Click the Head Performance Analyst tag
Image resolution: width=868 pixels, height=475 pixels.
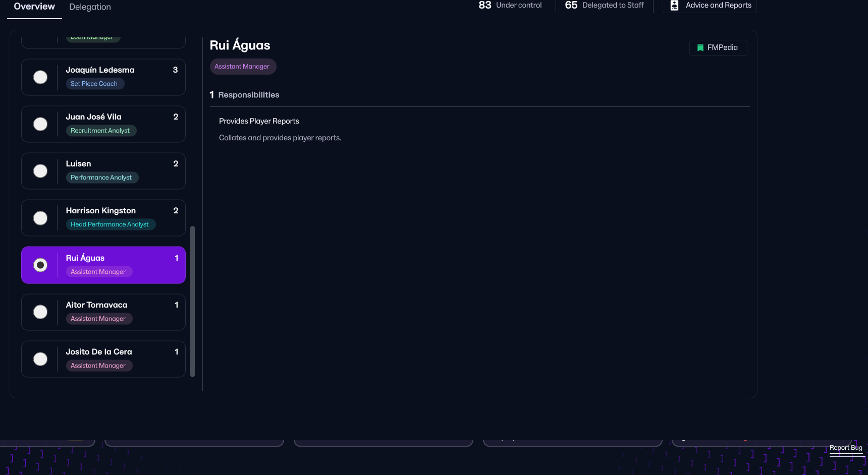point(111,224)
